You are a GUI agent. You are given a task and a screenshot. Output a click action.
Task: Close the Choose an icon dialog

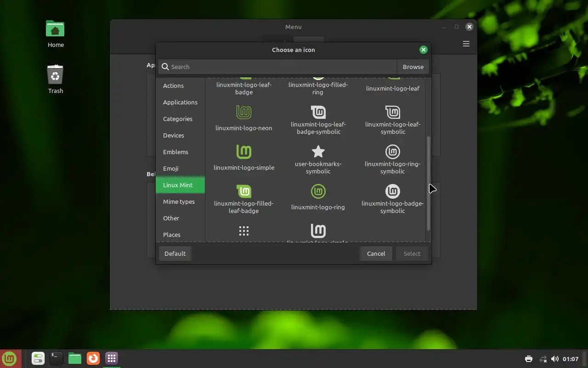pos(424,50)
